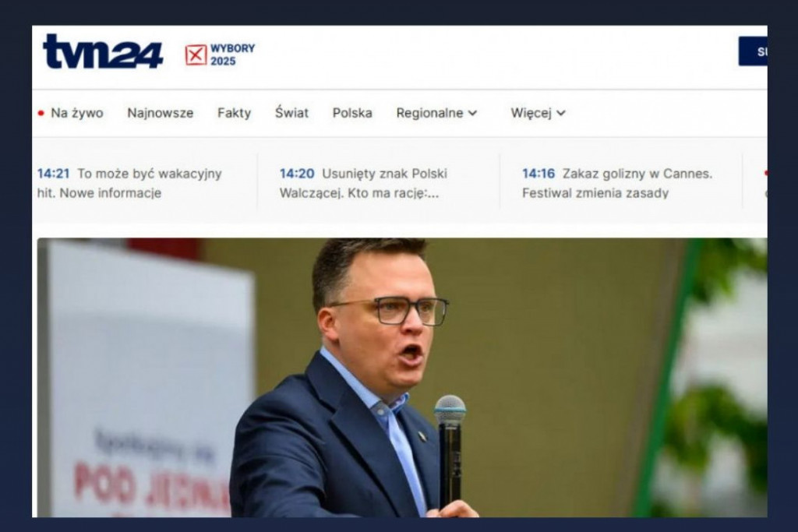Read the 14:21 wakacyjny hit headline
Screen dimensions: 798x532
tap(130, 183)
